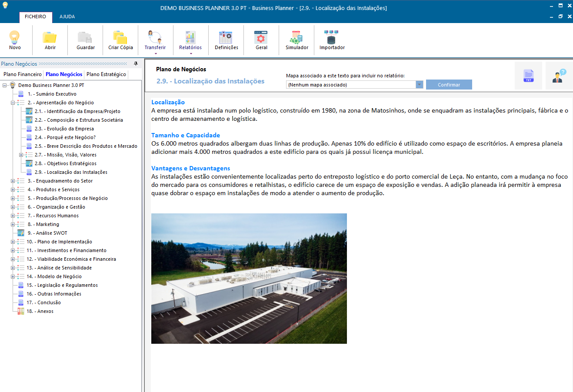Click the Vantagens e Desvantagens heading
The image size is (573, 392).
point(190,168)
